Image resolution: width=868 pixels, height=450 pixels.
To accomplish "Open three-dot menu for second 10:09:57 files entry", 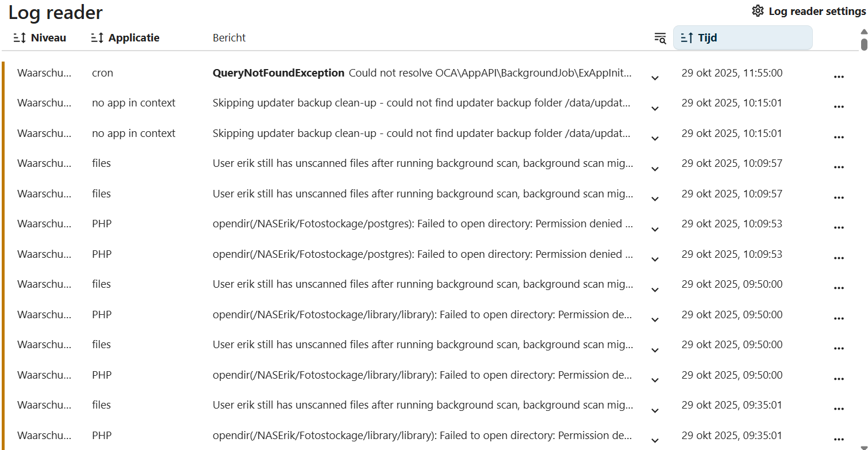I will (839, 198).
